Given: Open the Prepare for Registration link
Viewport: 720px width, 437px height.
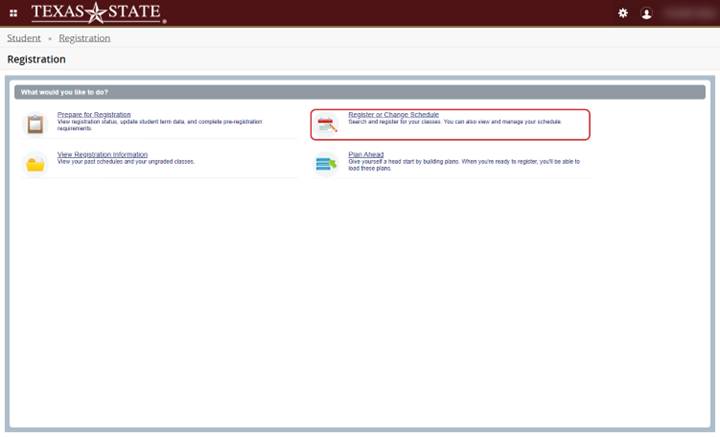Looking at the screenshot, I should pos(97,115).
